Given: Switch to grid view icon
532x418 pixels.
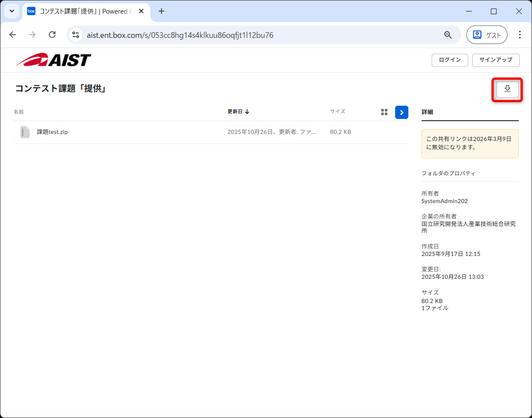Looking at the screenshot, I should [384, 112].
